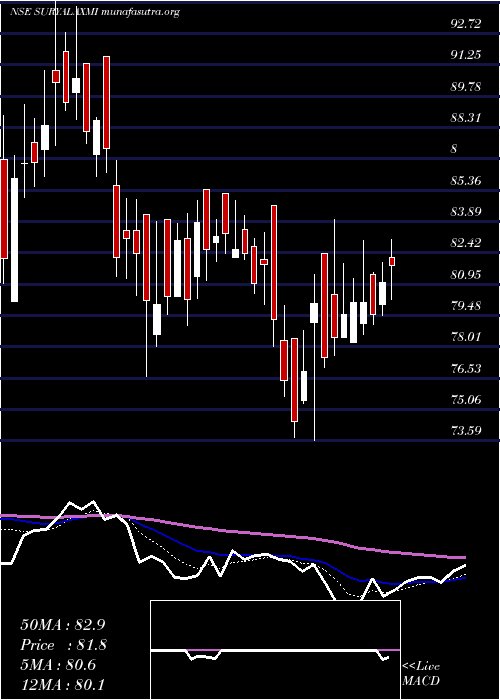The image size is (500, 700).
Task: Click the 50MA : 82.9 readout
Action: click(x=64, y=625)
